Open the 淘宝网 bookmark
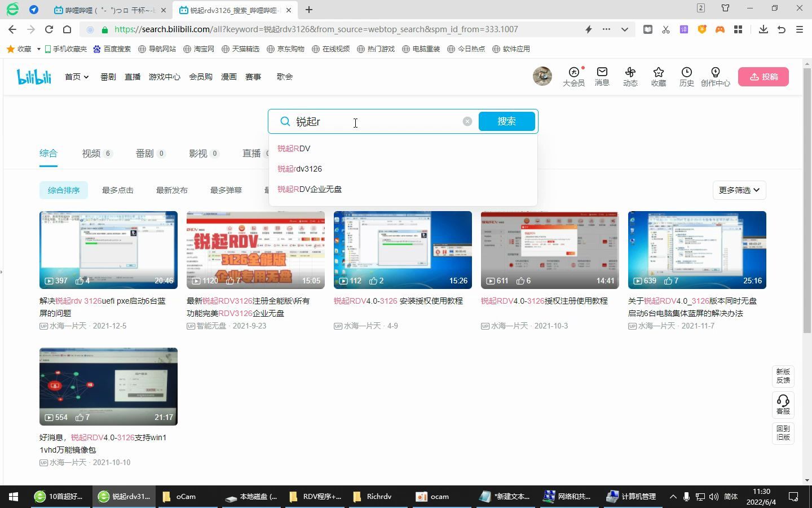Viewport: 812px width, 508px height. [198, 49]
